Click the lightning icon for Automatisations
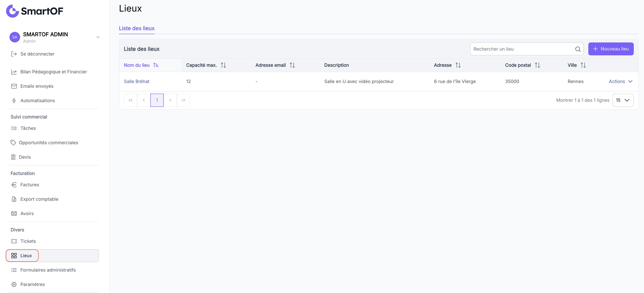 pos(14,101)
